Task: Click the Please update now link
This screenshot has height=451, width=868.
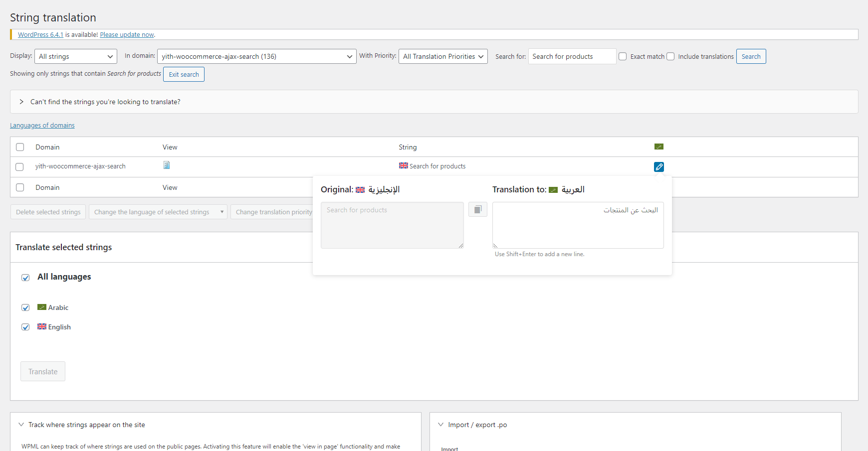Action: tap(127, 34)
